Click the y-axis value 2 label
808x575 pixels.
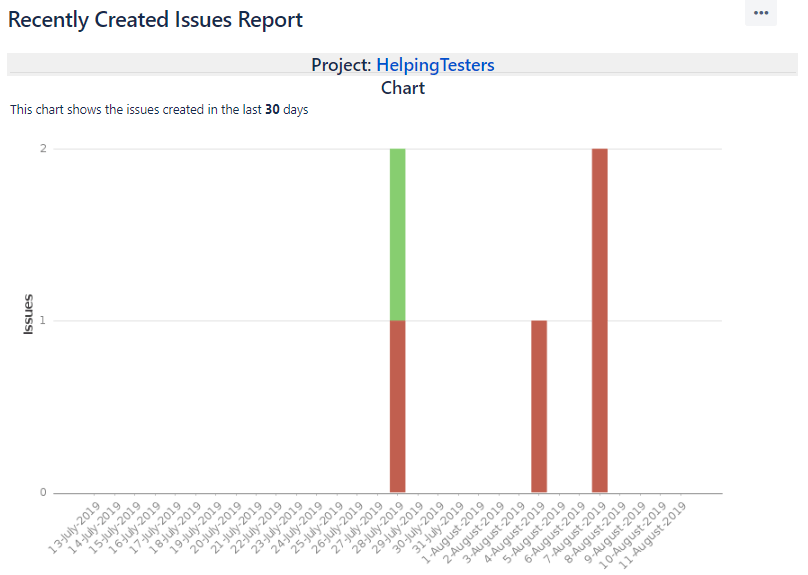coord(43,149)
